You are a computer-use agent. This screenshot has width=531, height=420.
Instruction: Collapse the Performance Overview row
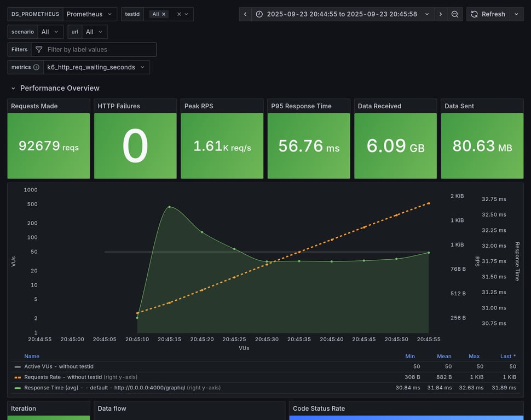click(x=13, y=89)
